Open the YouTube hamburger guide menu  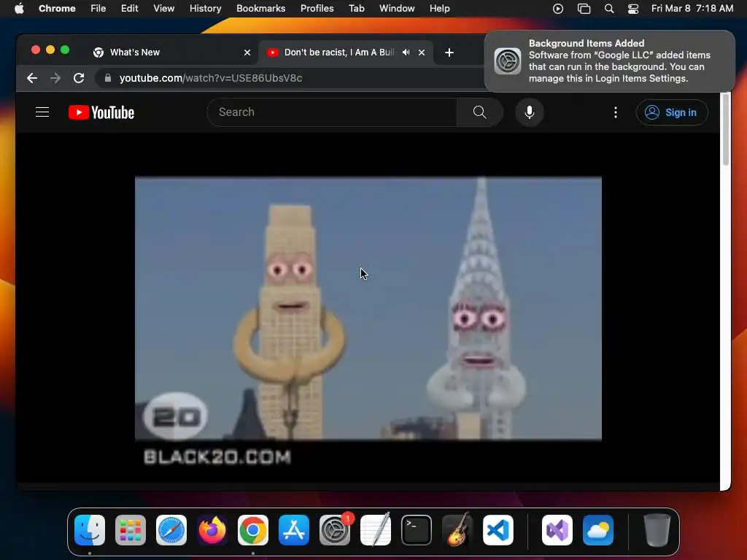click(42, 112)
